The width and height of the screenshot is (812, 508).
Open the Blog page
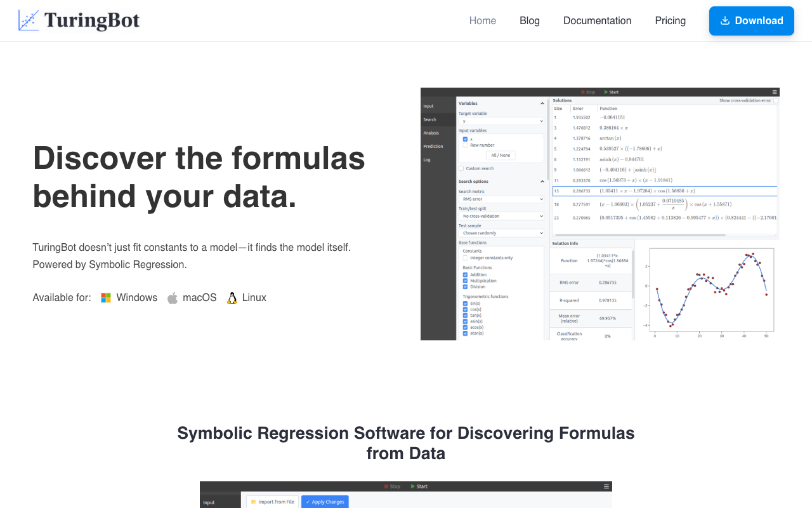click(530, 21)
